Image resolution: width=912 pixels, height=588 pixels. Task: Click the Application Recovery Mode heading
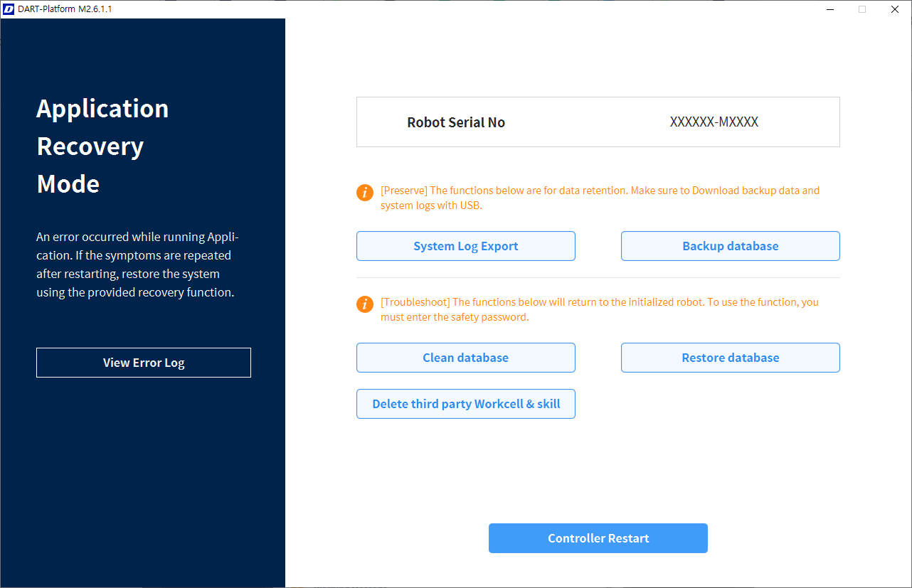(x=102, y=146)
